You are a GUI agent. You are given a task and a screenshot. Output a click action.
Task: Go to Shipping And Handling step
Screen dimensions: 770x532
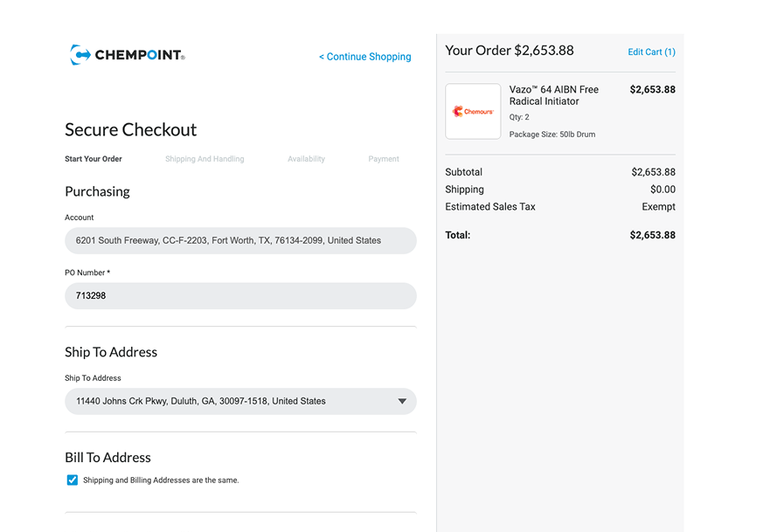(205, 159)
